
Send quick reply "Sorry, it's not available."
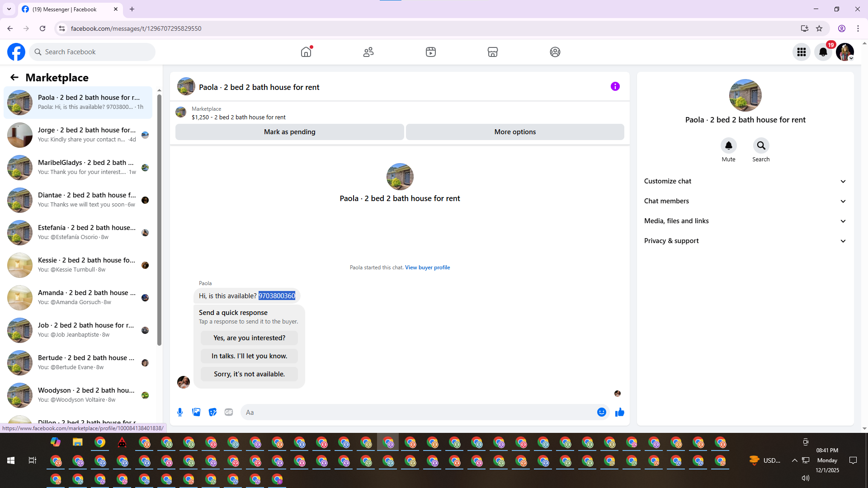click(249, 374)
